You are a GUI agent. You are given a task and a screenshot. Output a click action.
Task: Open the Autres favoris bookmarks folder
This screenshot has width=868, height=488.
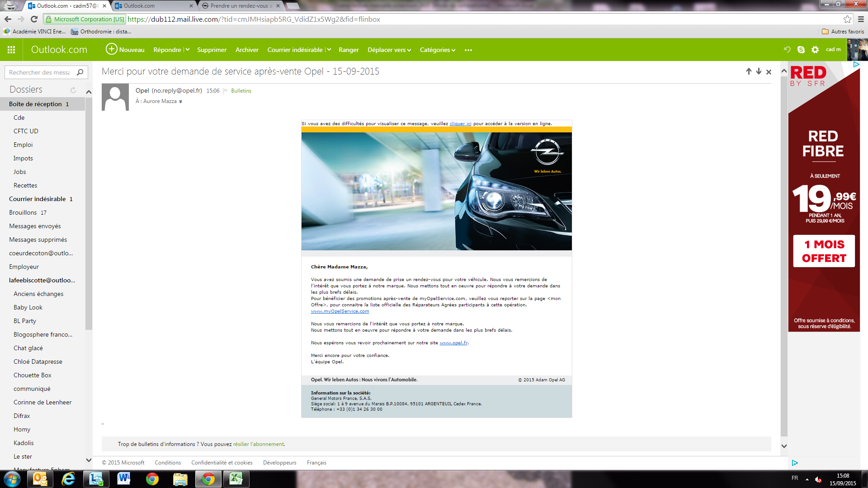[x=843, y=32]
